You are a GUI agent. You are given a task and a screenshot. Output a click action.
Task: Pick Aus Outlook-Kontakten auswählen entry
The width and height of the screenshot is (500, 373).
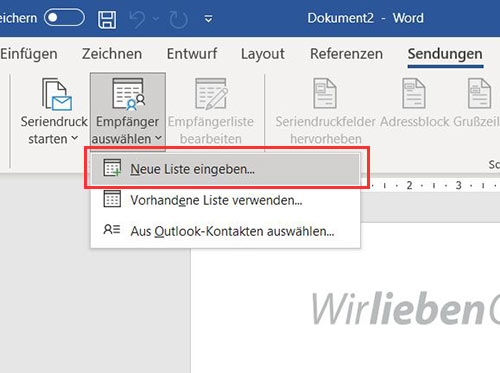[x=226, y=231]
